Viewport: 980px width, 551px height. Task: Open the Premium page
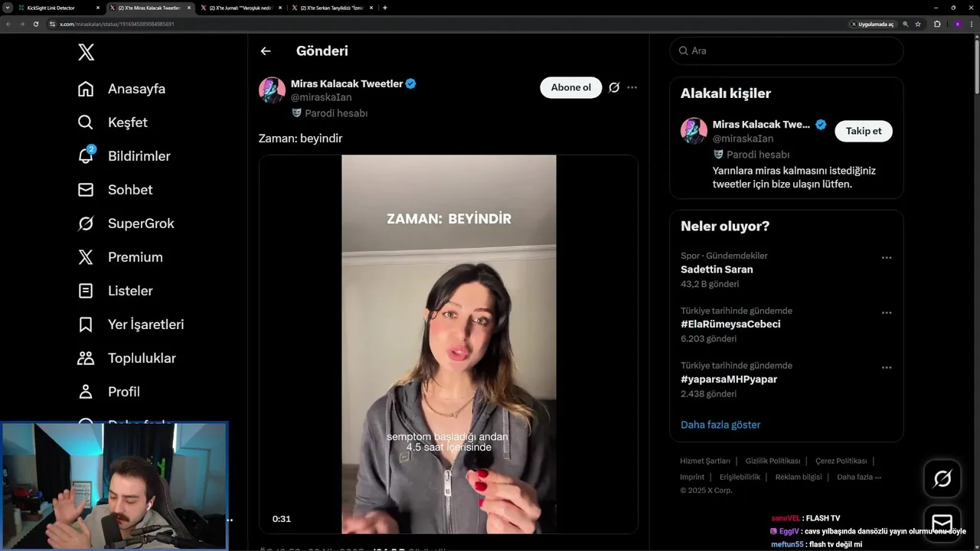click(120, 257)
